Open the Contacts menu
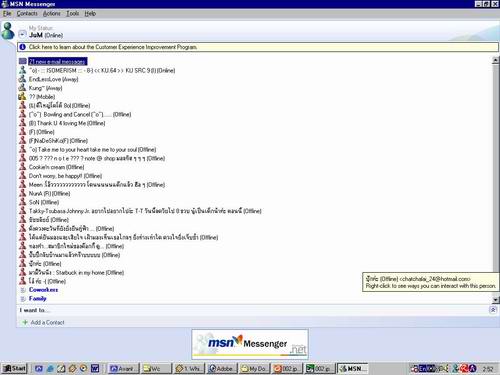 pos(27,14)
